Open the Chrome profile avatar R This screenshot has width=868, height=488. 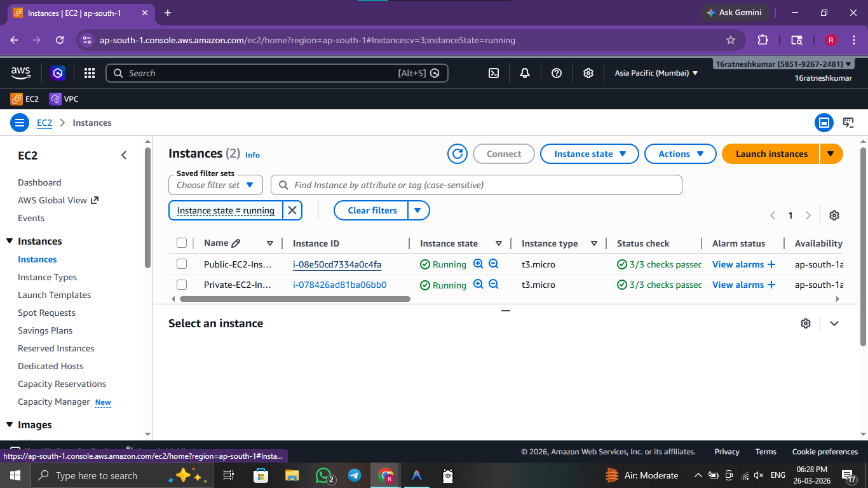(x=831, y=40)
